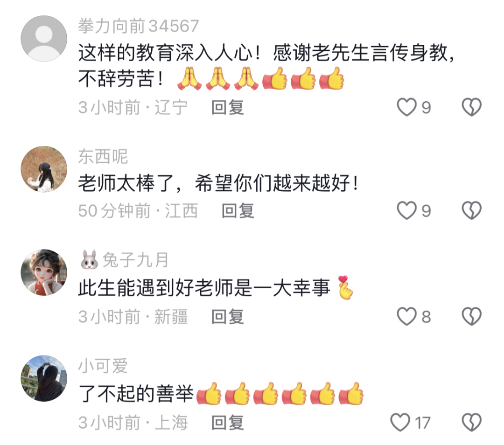Reply to 东西呢's comment via 回复
504x445 pixels.
pos(238,211)
